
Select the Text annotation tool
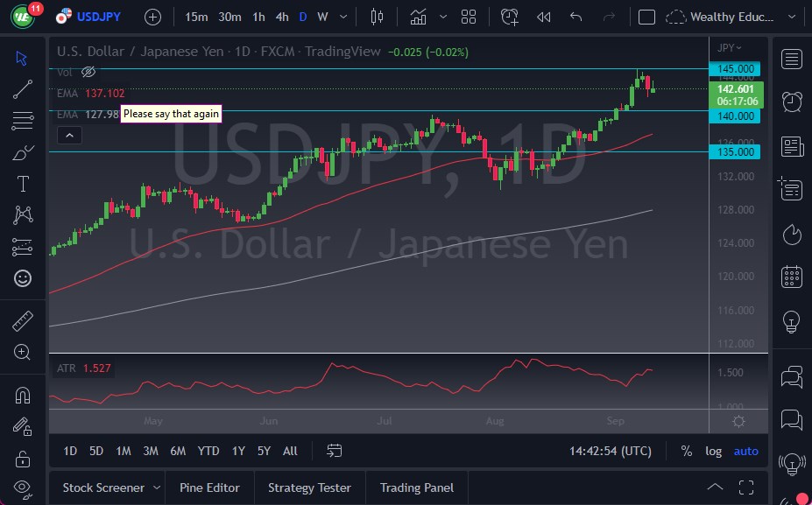pyautogui.click(x=22, y=184)
